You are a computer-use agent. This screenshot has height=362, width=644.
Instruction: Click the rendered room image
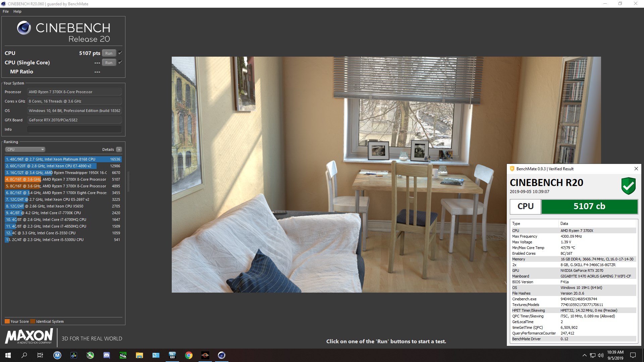tap(386, 174)
